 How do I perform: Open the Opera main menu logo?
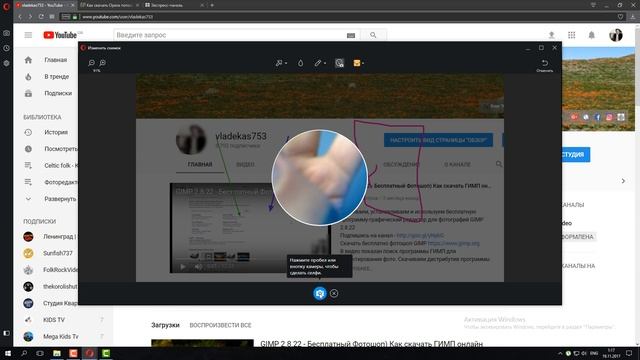point(6,6)
